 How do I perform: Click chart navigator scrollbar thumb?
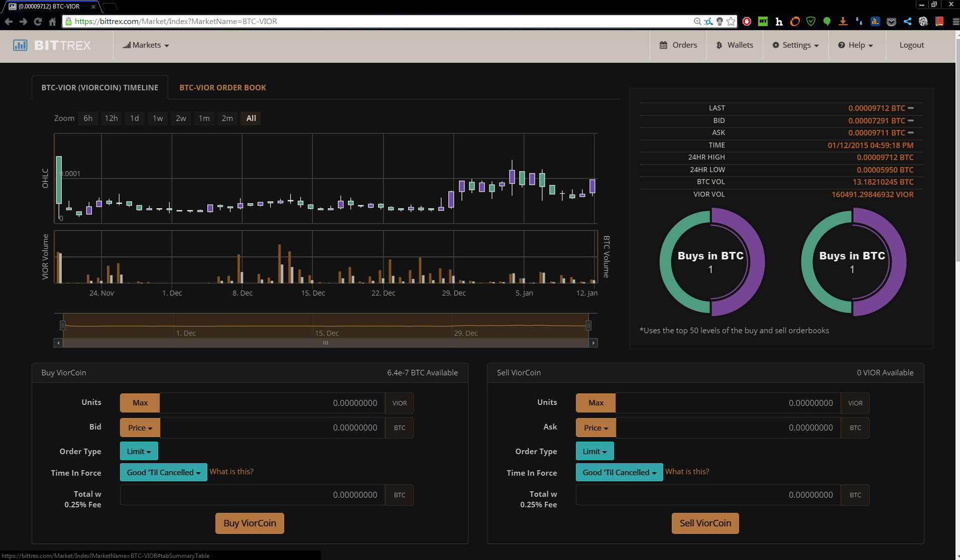pos(326,343)
